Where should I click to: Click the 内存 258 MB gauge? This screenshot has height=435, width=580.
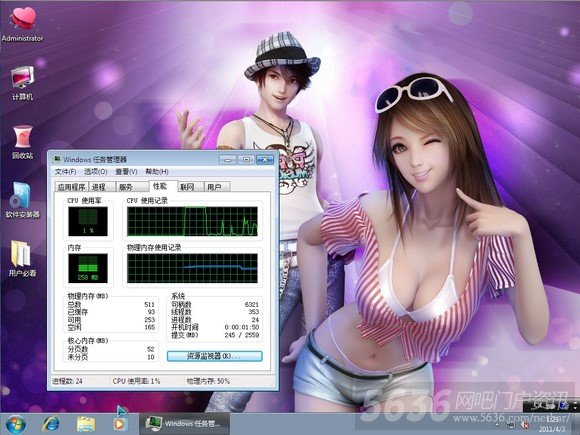click(88, 268)
